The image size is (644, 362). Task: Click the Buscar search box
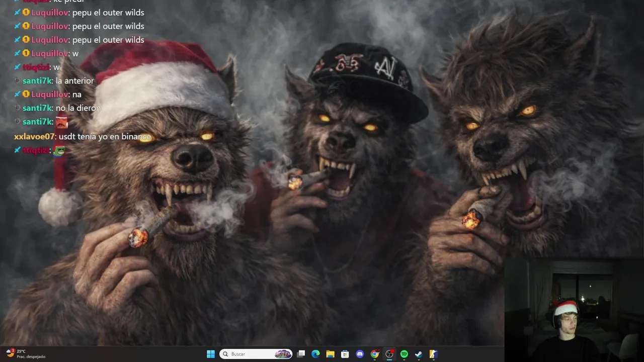(256, 354)
